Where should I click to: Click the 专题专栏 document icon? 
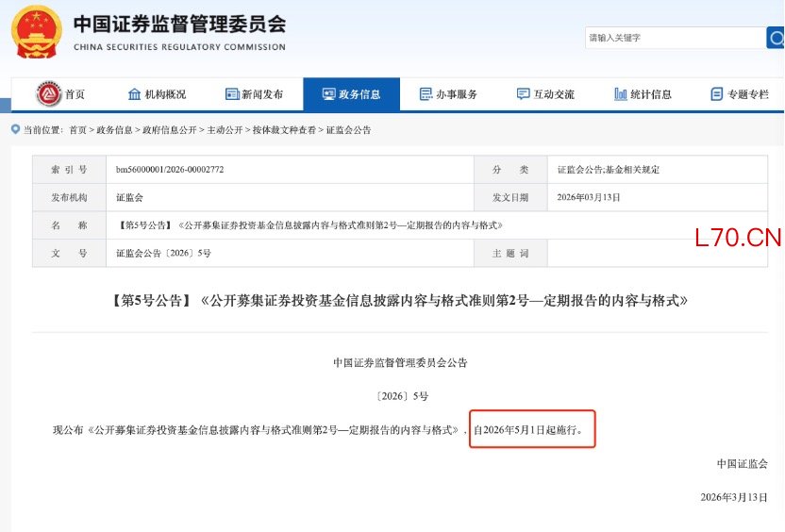[717, 94]
